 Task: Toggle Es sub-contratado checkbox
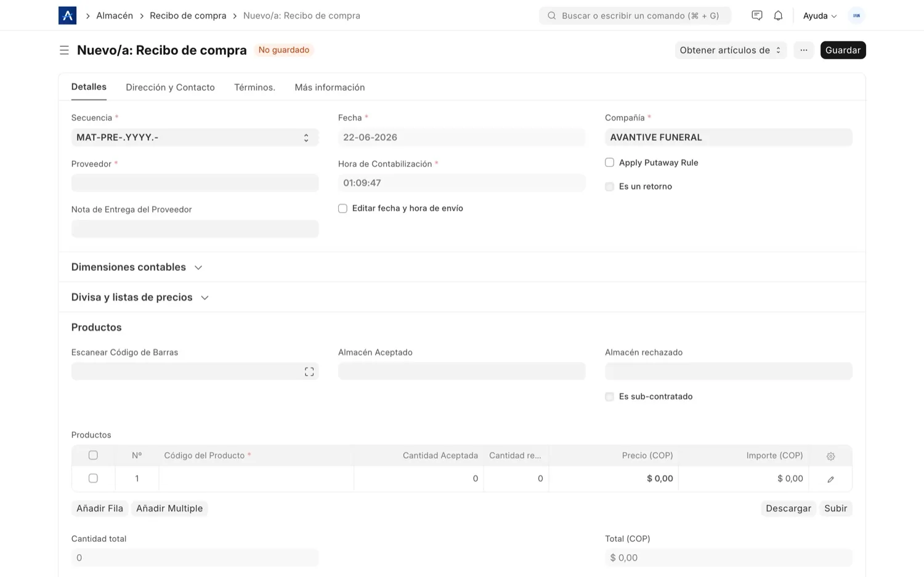coord(609,397)
